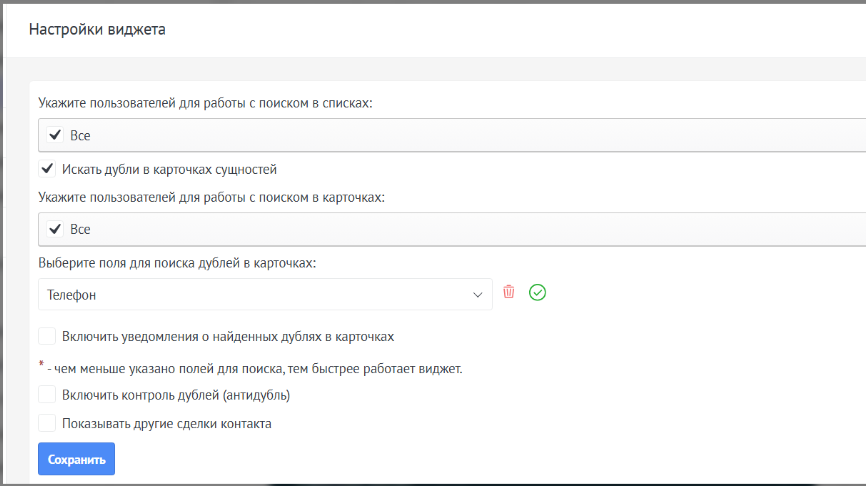Click the Включить контроль дублей label text

pyautogui.click(x=175, y=395)
